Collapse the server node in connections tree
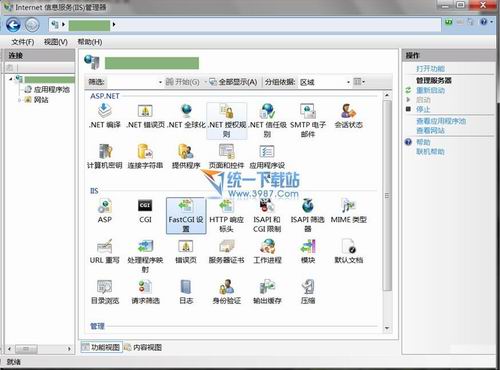500x370 pixels. coord(11,79)
